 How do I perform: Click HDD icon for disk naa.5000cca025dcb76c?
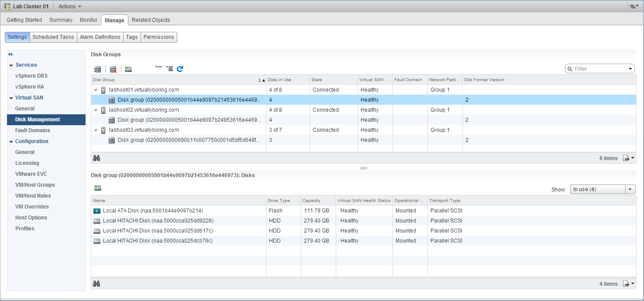click(x=97, y=241)
